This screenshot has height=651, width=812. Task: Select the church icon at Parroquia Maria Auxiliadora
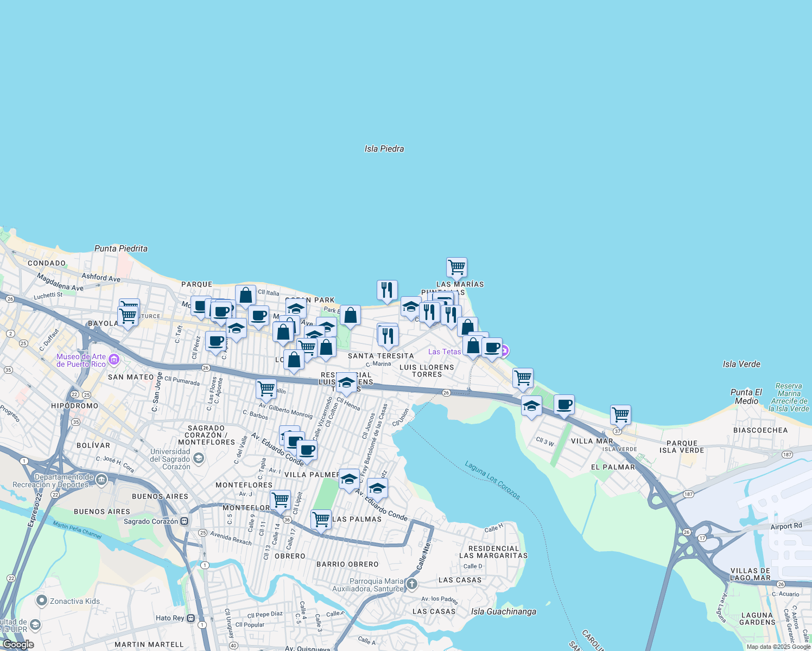coord(411,583)
